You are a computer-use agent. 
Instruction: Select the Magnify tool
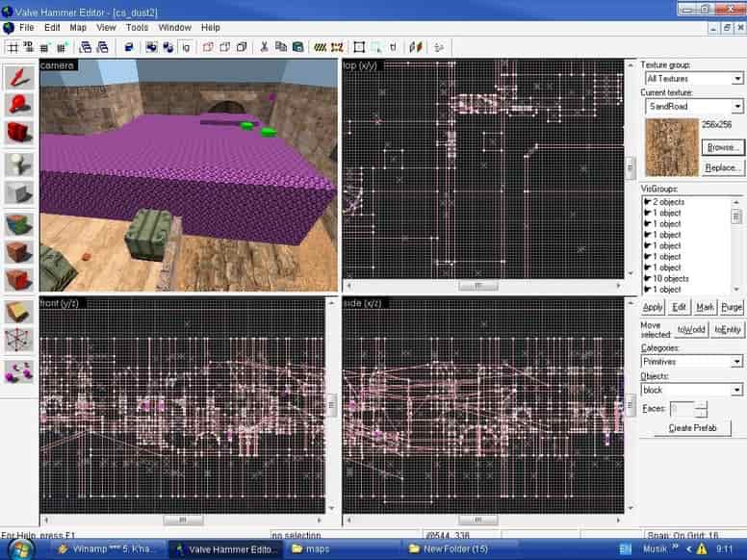[x=19, y=104]
